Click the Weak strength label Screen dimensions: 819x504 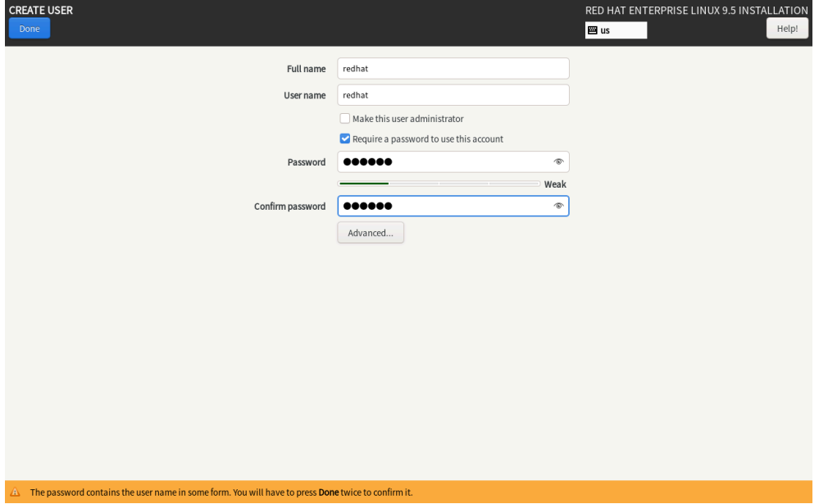point(555,184)
